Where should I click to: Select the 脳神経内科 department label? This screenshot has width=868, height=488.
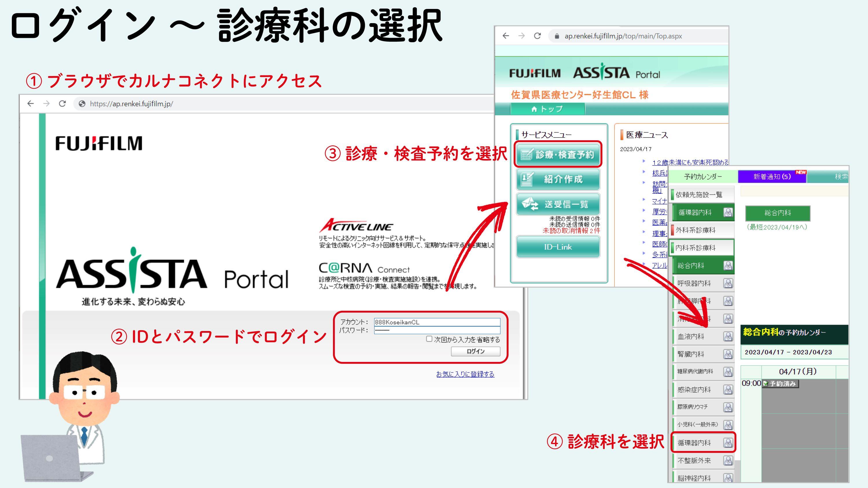click(694, 478)
